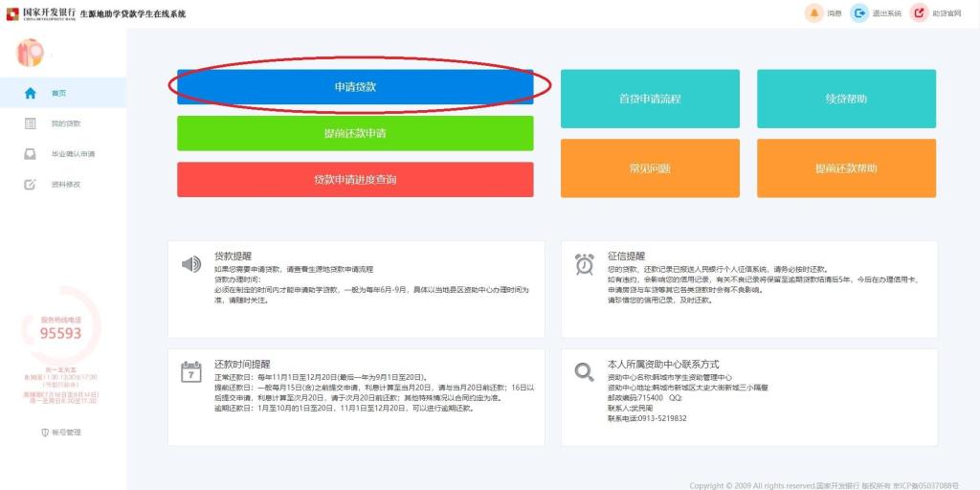This screenshot has width=980, height=490.
Task: Click the magnifier icon beside 本人所属资助中心联系方式
Action: [x=584, y=371]
